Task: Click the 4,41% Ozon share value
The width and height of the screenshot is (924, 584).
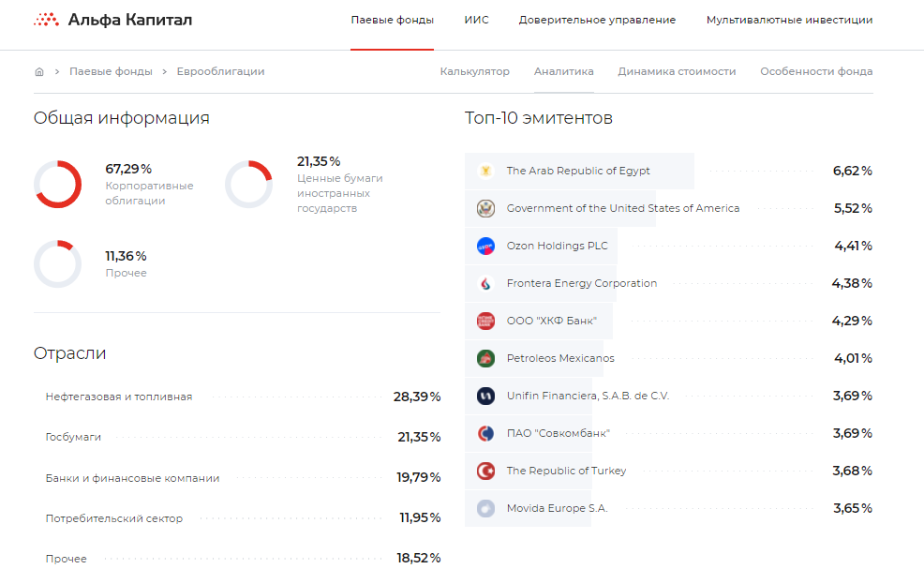Action: (854, 246)
